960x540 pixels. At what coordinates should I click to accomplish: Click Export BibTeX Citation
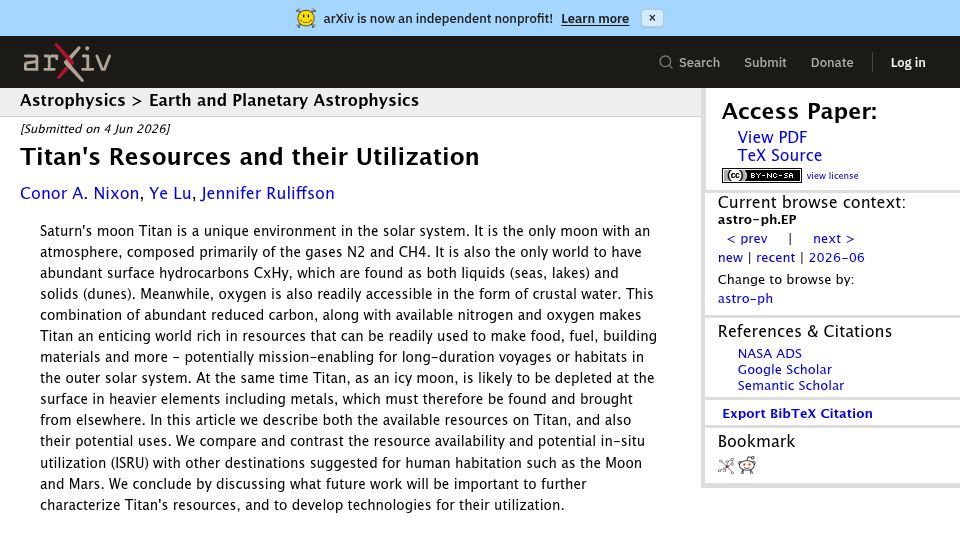point(797,413)
